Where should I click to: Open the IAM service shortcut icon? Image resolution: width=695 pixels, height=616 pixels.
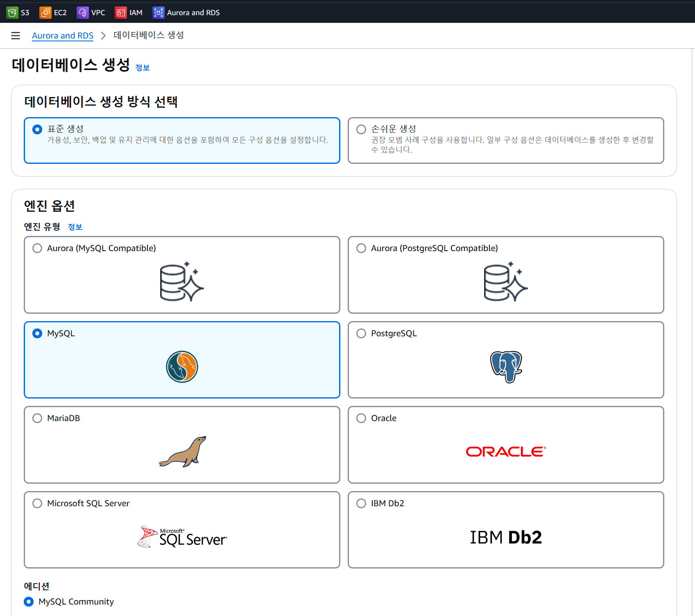(x=120, y=12)
